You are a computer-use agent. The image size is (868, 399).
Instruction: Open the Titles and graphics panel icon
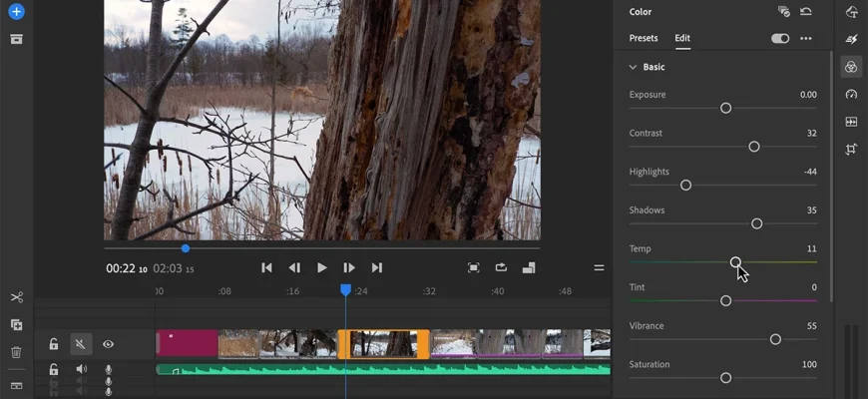click(851, 12)
